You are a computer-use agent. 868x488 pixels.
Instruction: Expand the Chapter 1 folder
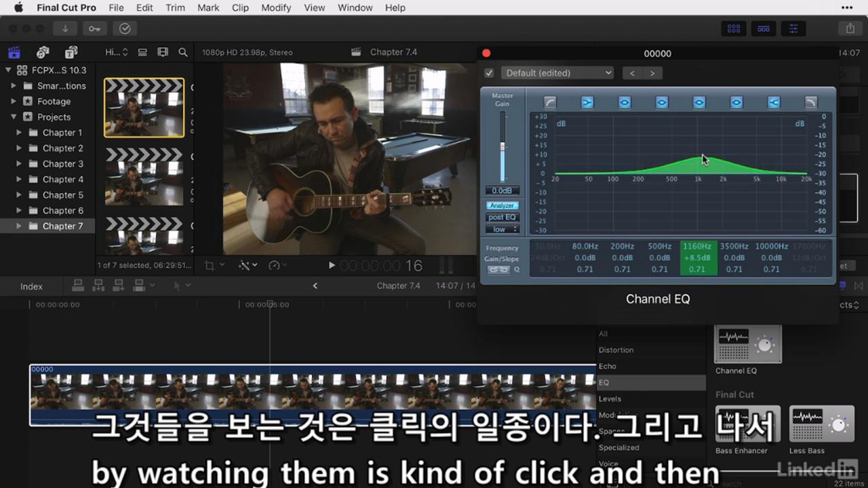click(x=19, y=133)
